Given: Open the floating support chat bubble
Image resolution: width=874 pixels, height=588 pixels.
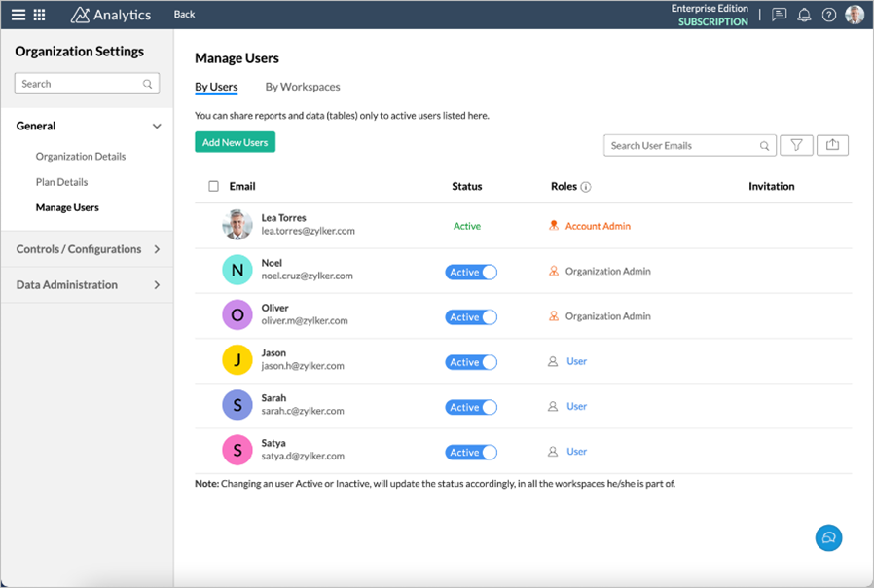Looking at the screenshot, I should point(828,537).
